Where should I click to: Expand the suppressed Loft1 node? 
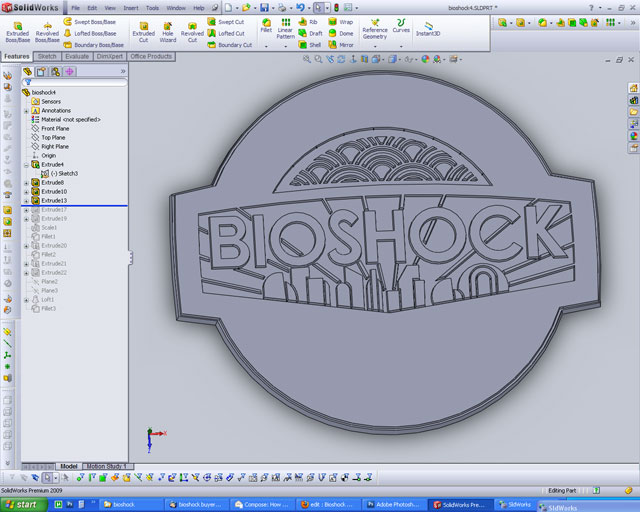coord(26,300)
